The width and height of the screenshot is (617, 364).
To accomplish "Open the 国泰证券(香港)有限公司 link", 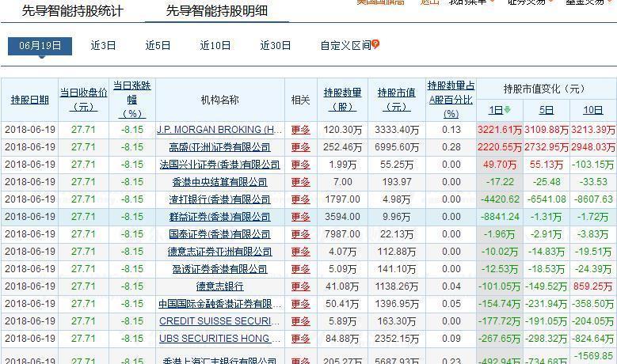I will click(219, 234).
